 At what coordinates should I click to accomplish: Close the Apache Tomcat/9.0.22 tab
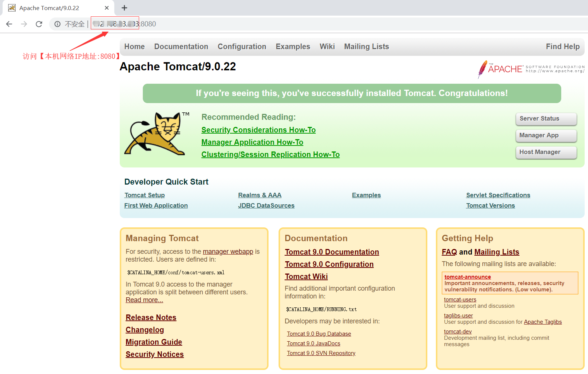click(107, 8)
